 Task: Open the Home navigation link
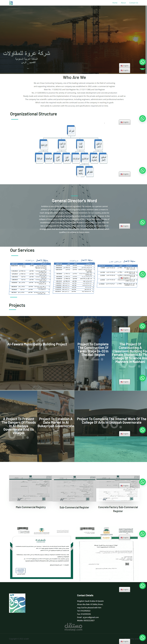pyautogui.click(x=115, y=3)
